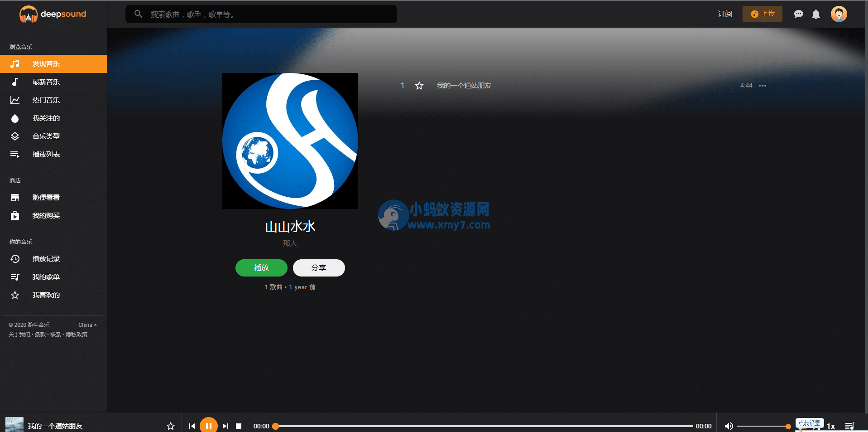868x432 pixels.
Task: Click inside the search songs input field
Action: coord(261,14)
